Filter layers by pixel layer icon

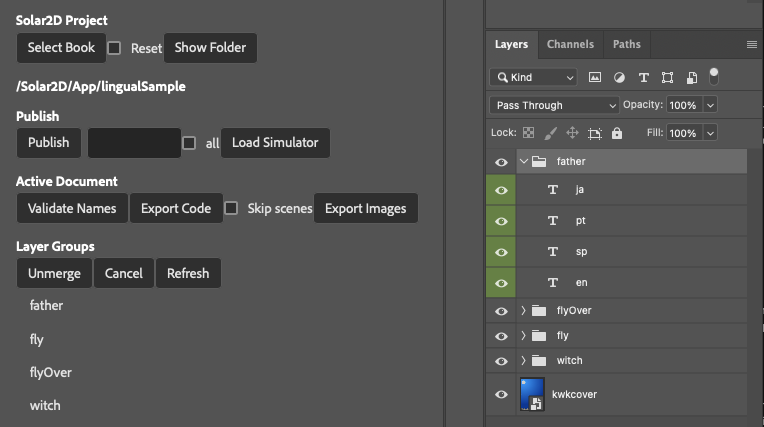[594, 77]
